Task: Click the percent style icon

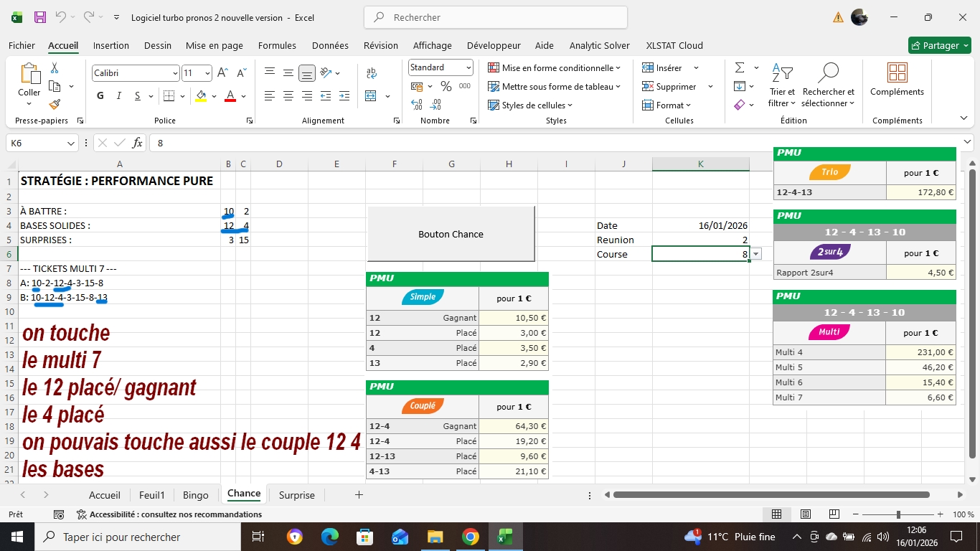Action: [x=446, y=86]
